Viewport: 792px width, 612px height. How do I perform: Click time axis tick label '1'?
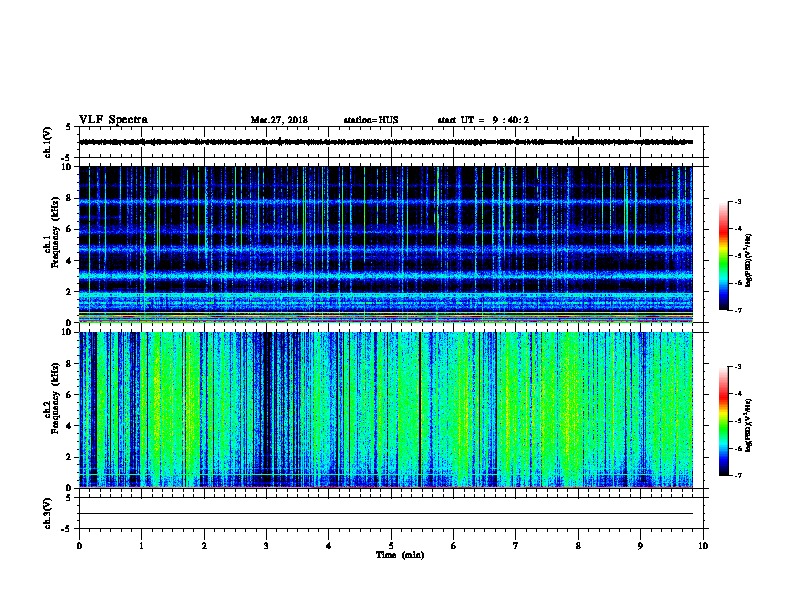(141, 546)
